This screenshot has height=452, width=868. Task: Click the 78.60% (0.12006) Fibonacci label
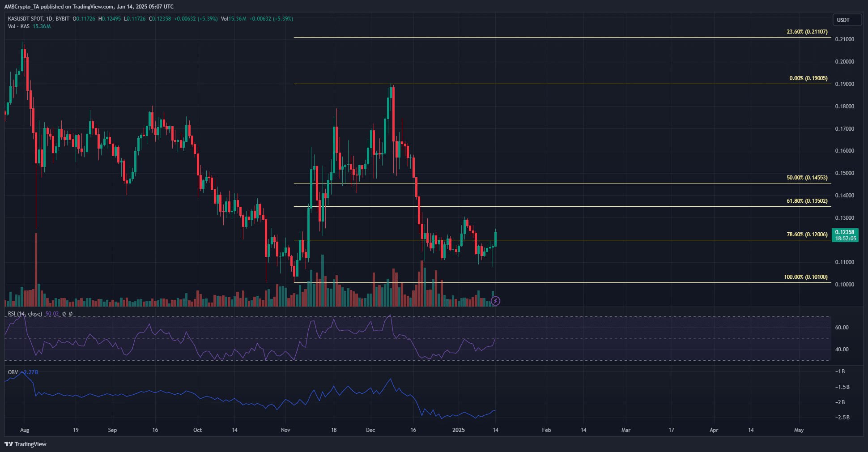click(x=807, y=235)
